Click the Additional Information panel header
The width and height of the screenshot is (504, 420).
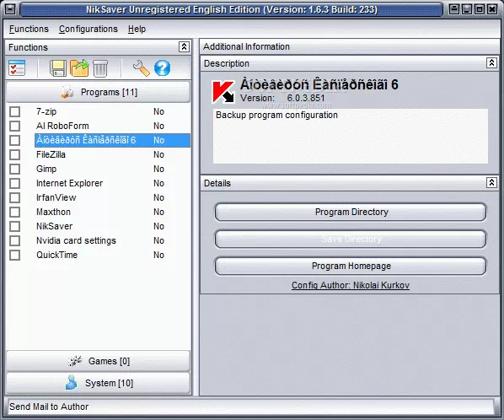point(350,46)
